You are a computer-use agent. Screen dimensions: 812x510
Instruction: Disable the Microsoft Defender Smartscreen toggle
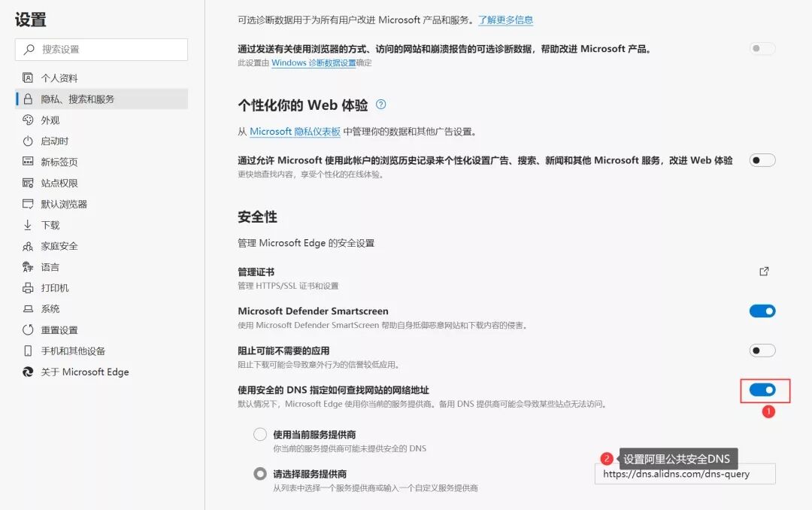[762, 311]
